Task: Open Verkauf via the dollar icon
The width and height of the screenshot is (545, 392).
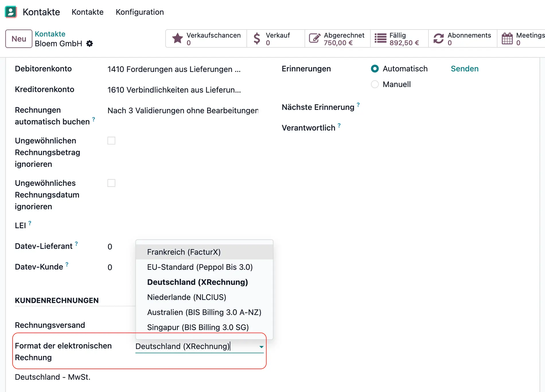Action: point(256,38)
